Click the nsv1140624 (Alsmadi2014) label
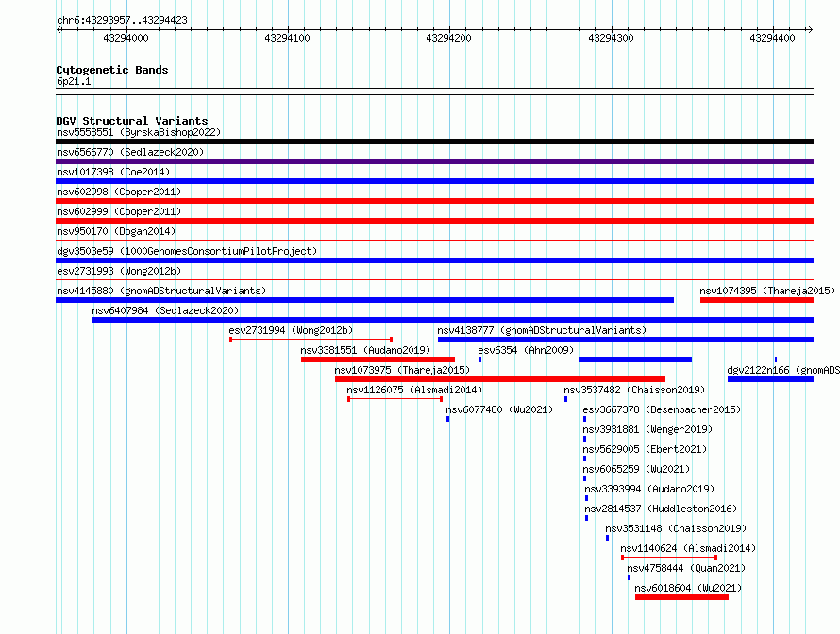840x634 pixels. click(x=688, y=548)
